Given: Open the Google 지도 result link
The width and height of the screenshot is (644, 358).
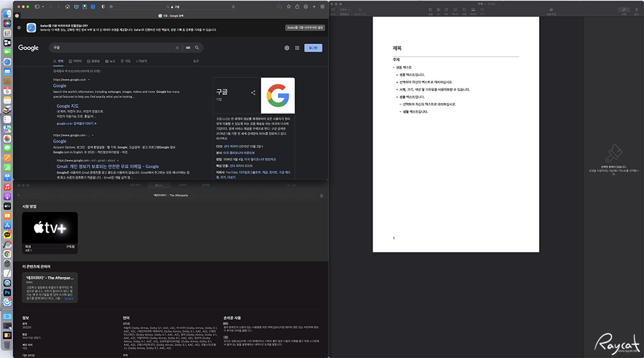Looking at the screenshot, I should click(67, 106).
